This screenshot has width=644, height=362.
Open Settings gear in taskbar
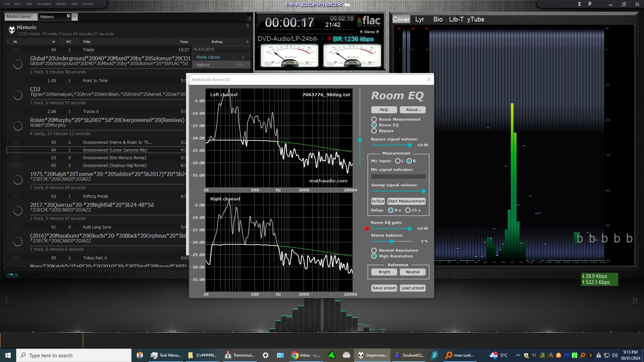click(265, 355)
